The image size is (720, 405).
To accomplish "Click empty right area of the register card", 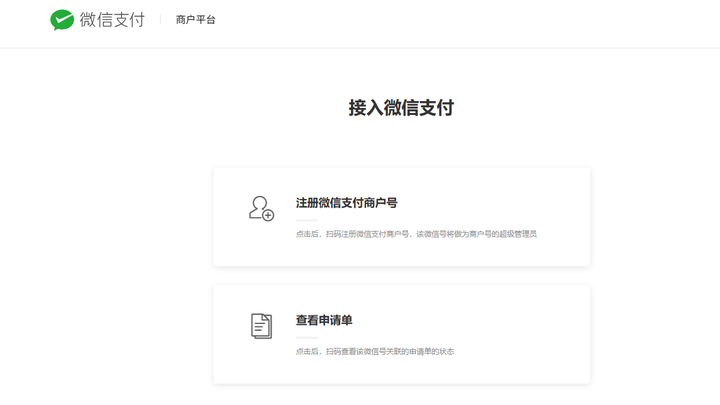I will pyautogui.click(x=560, y=205).
